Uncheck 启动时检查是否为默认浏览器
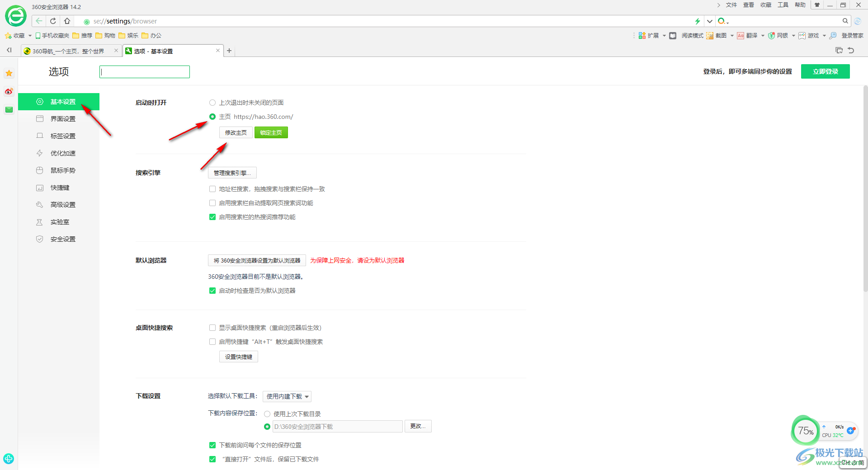Image resolution: width=868 pixels, height=470 pixels. point(212,291)
